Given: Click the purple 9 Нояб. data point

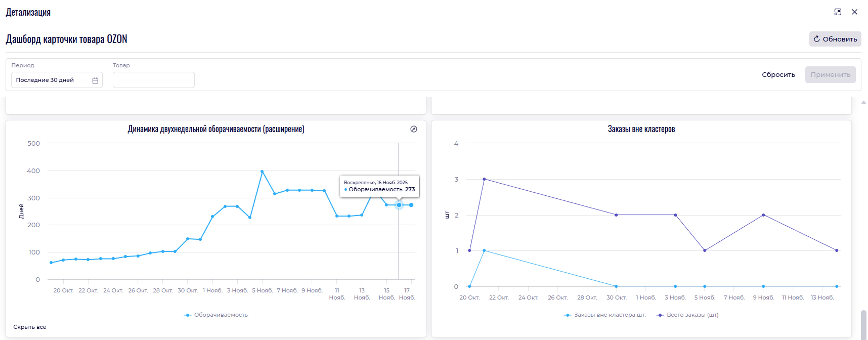Looking at the screenshot, I should [x=763, y=215].
